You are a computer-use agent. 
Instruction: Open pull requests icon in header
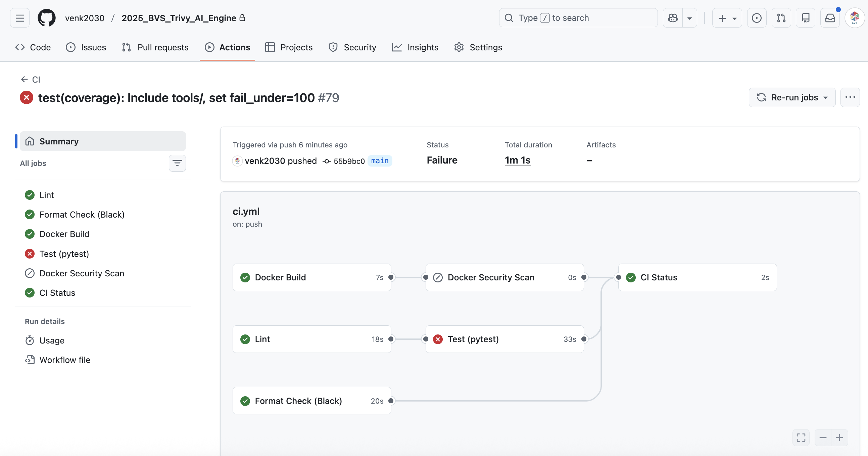coord(781,18)
